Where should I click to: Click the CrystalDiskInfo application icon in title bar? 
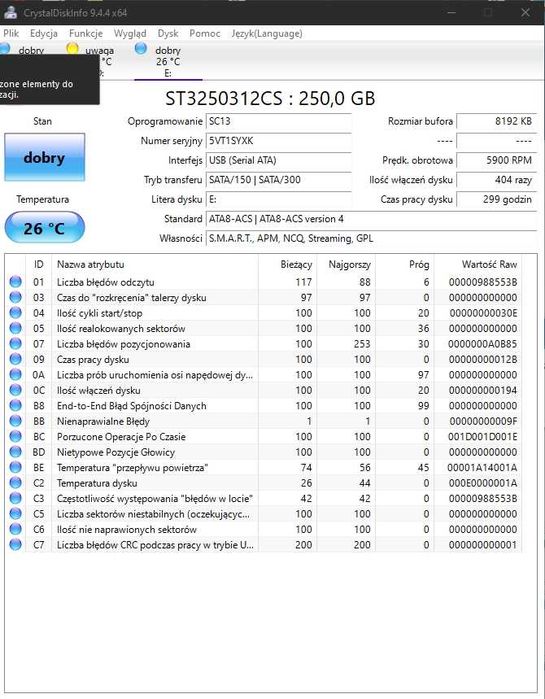click(10, 12)
